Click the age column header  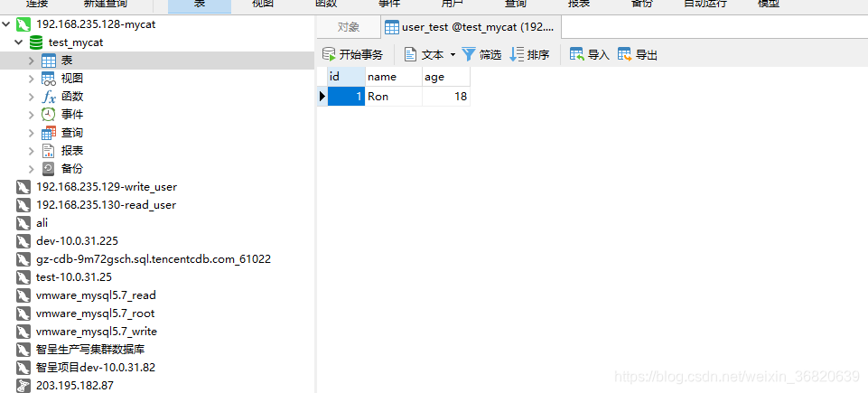click(446, 77)
